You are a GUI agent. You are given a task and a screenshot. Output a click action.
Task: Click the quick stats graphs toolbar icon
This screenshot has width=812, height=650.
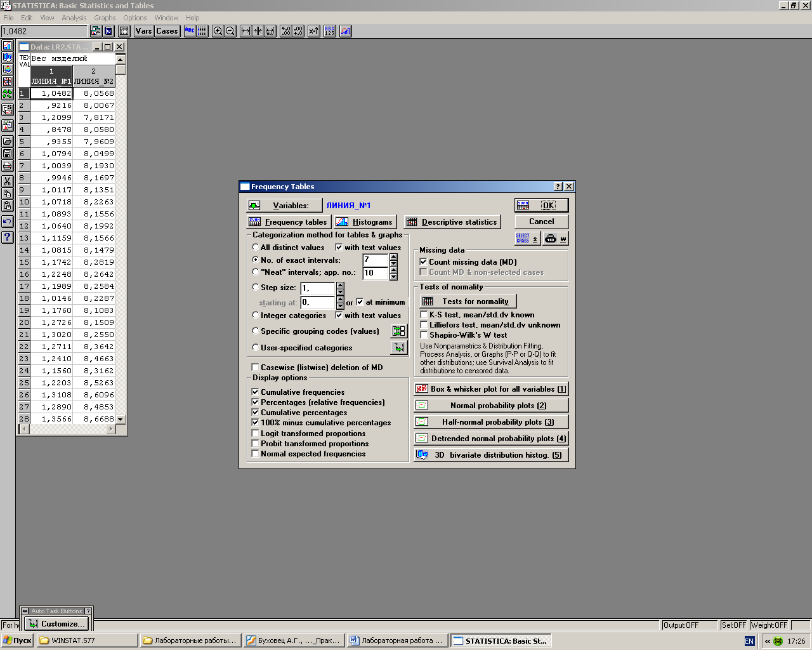coord(345,30)
